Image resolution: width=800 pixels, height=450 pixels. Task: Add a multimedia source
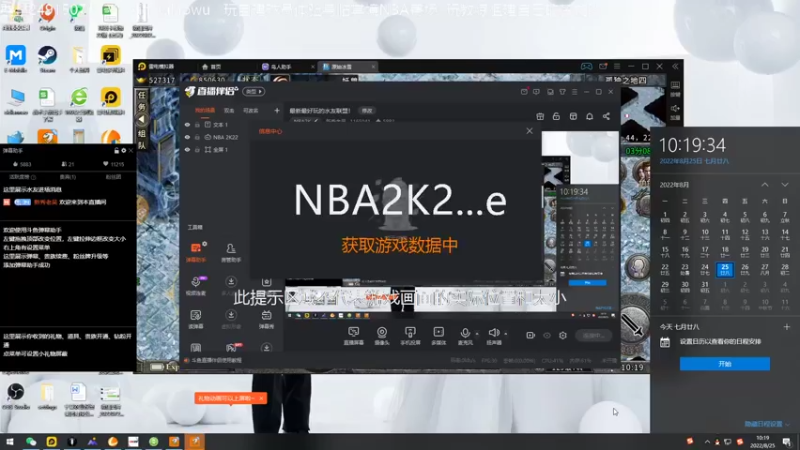[x=438, y=336]
